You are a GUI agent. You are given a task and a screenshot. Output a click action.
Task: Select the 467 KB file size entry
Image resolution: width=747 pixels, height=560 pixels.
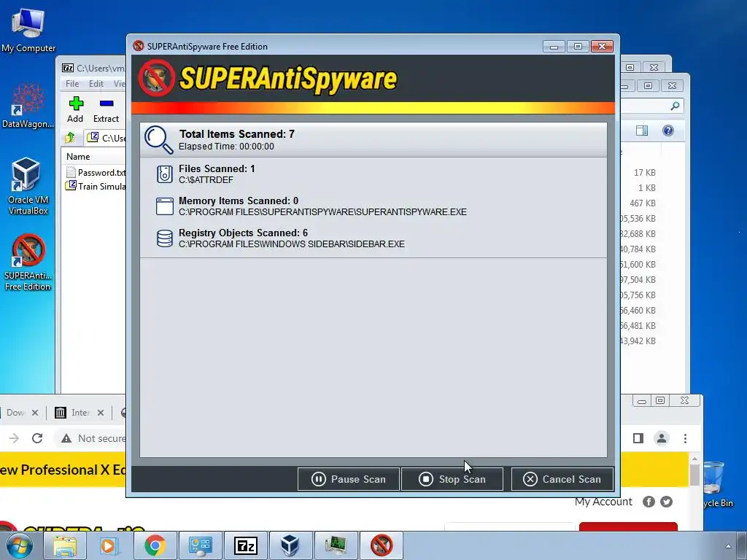pos(642,203)
